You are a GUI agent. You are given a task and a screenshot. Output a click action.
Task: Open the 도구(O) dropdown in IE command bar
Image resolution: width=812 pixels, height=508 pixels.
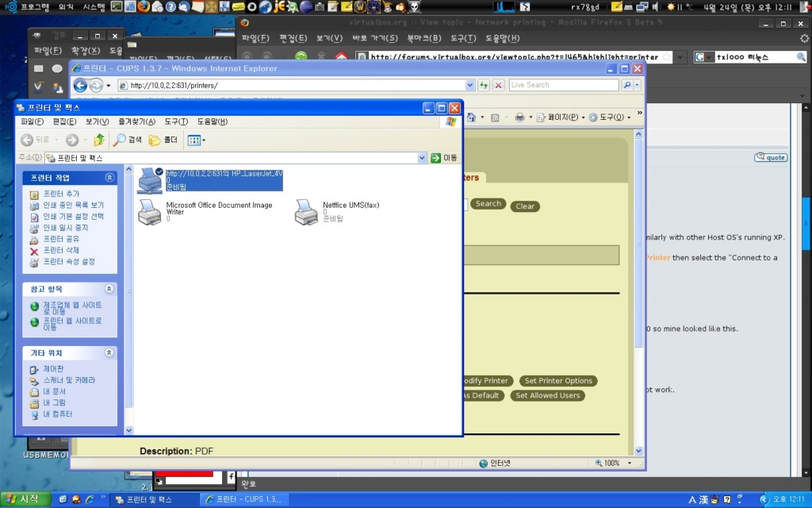610,117
